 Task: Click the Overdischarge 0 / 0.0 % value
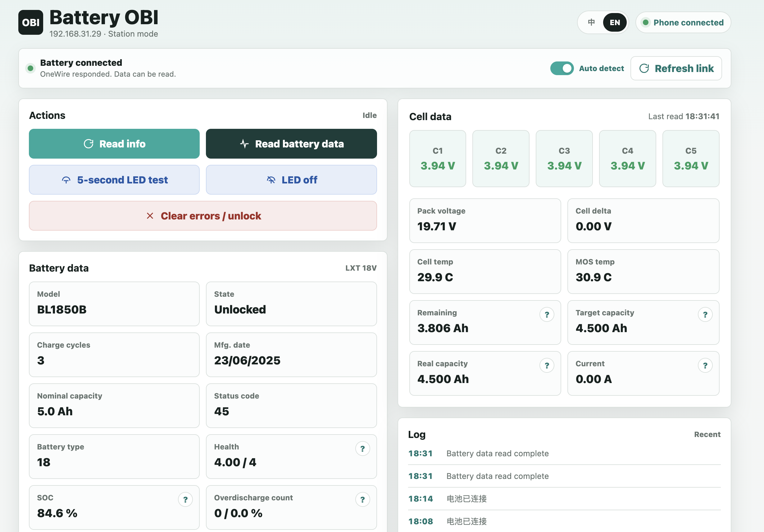pos(238,513)
